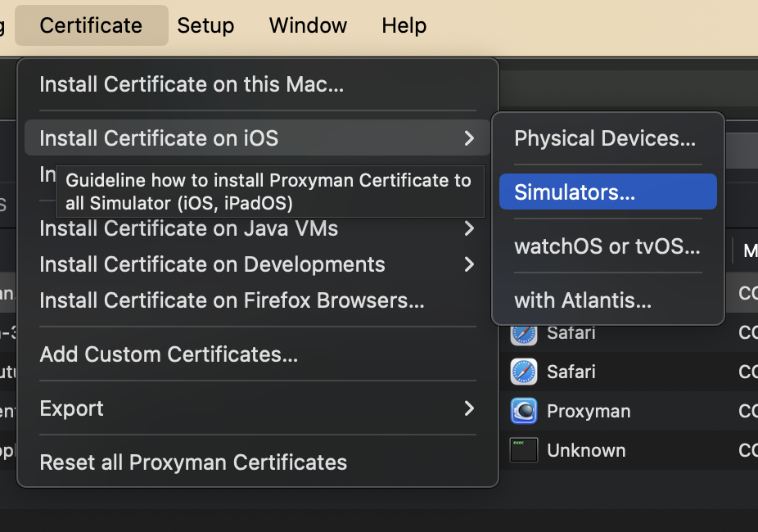Click the Unknown exec terminal icon
This screenshot has height=532, width=758.
(x=524, y=450)
